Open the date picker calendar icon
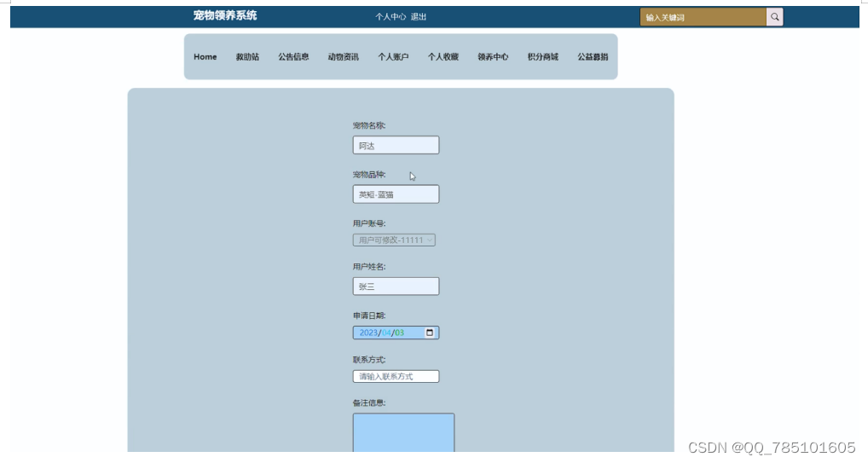The image size is (868, 463). click(430, 333)
